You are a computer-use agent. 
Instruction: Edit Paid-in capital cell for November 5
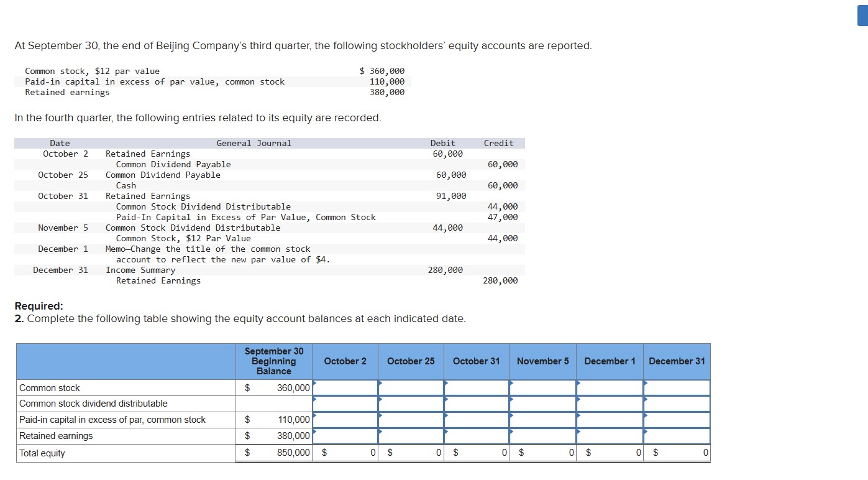pos(543,420)
